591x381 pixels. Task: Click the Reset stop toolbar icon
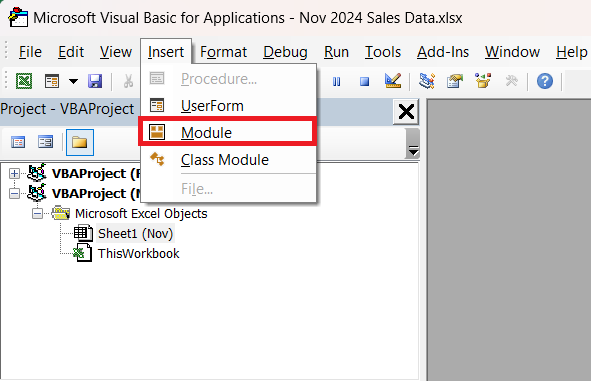[x=364, y=81]
